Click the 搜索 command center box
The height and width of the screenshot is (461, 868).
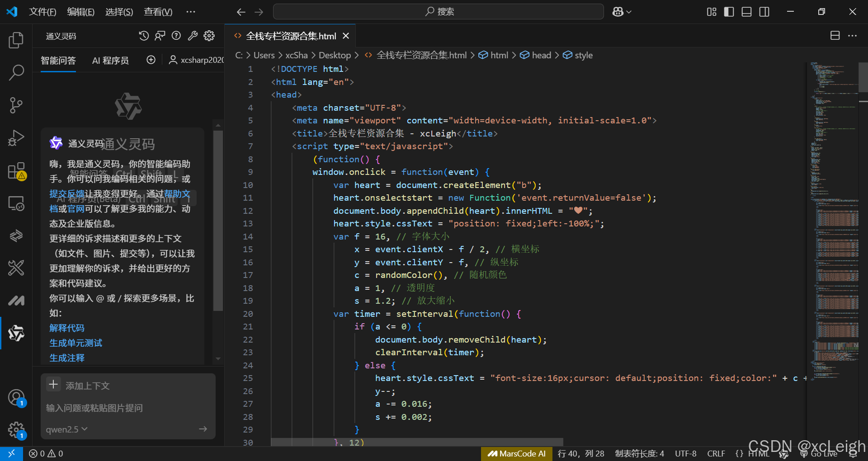[x=438, y=12]
